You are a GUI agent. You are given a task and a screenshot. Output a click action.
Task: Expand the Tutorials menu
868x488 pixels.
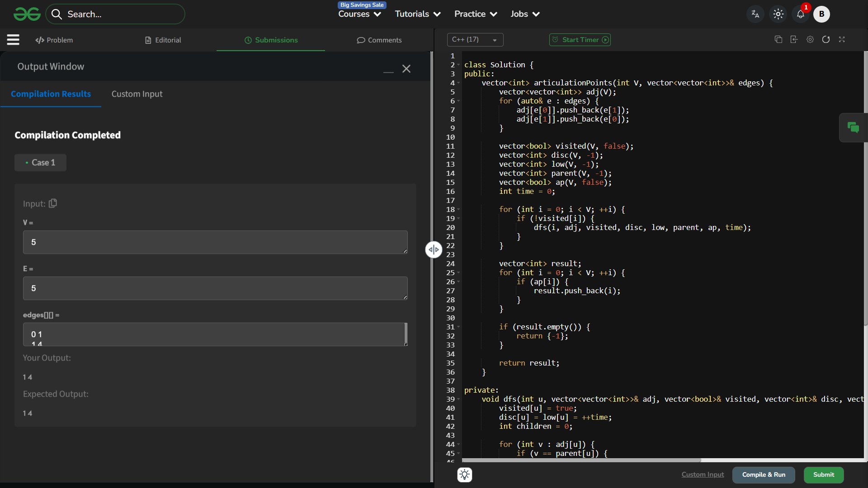417,14
